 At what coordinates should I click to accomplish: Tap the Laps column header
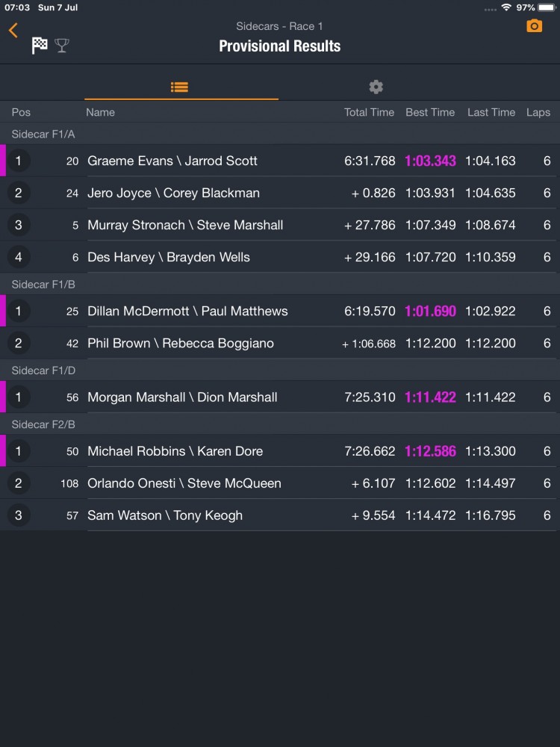point(538,112)
